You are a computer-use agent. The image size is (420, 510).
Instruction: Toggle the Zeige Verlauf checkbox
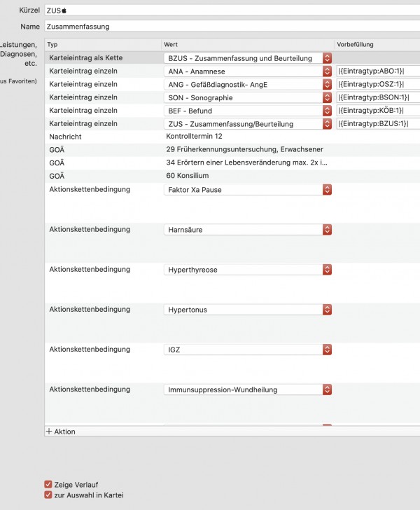point(48,484)
